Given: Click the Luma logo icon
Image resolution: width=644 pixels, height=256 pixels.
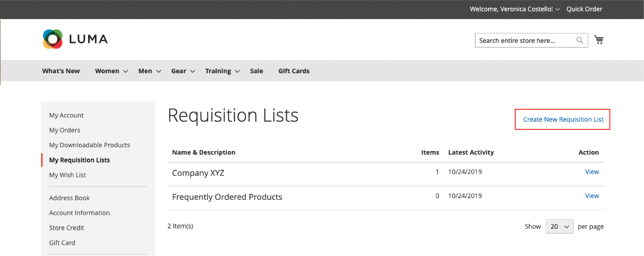Looking at the screenshot, I should tap(52, 39).
